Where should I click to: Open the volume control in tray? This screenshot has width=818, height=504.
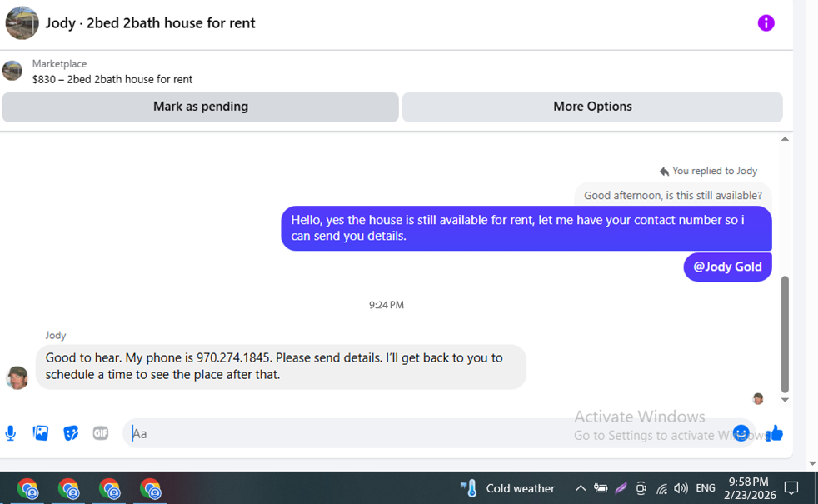pyautogui.click(x=681, y=488)
